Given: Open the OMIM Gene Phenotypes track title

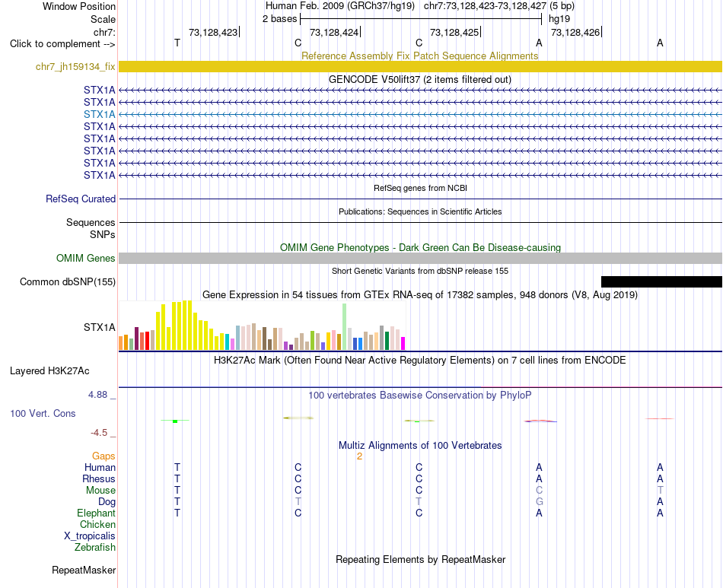Looking at the screenshot, I should pyautogui.click(x=420, y=247).
